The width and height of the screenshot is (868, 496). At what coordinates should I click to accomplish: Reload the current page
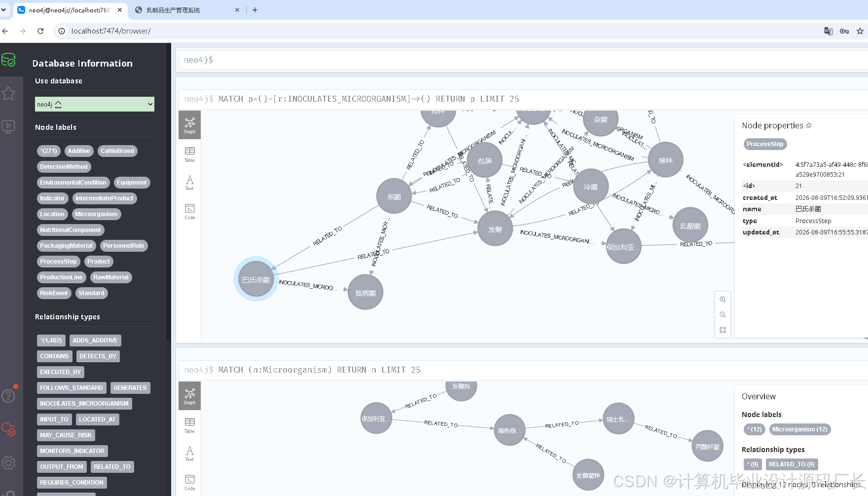[40, 31]
